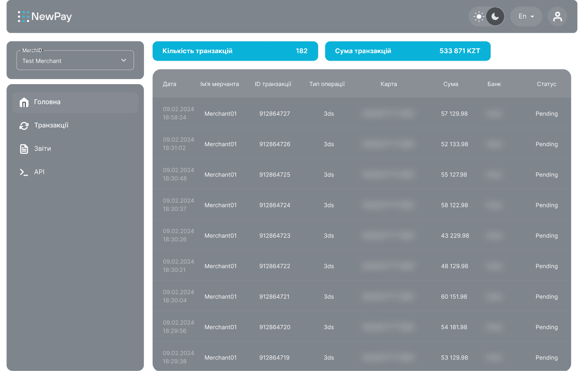This screenshot has width=588, height=371.
Task: Select the API menu label
Action: [x=40, y=172]
